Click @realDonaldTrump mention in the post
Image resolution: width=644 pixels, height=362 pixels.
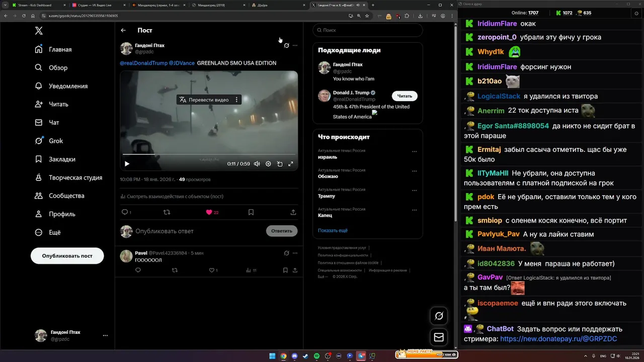(143, 63)
